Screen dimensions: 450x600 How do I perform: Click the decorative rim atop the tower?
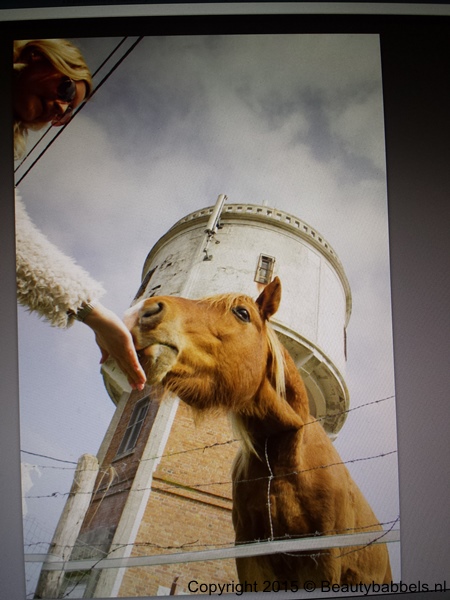point(260,222)
